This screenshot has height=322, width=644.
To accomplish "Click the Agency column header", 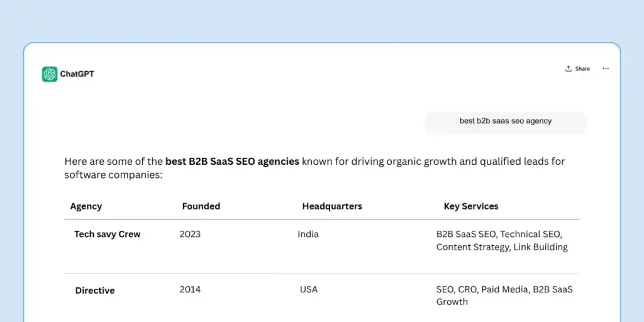I will (x=86, y=206).
